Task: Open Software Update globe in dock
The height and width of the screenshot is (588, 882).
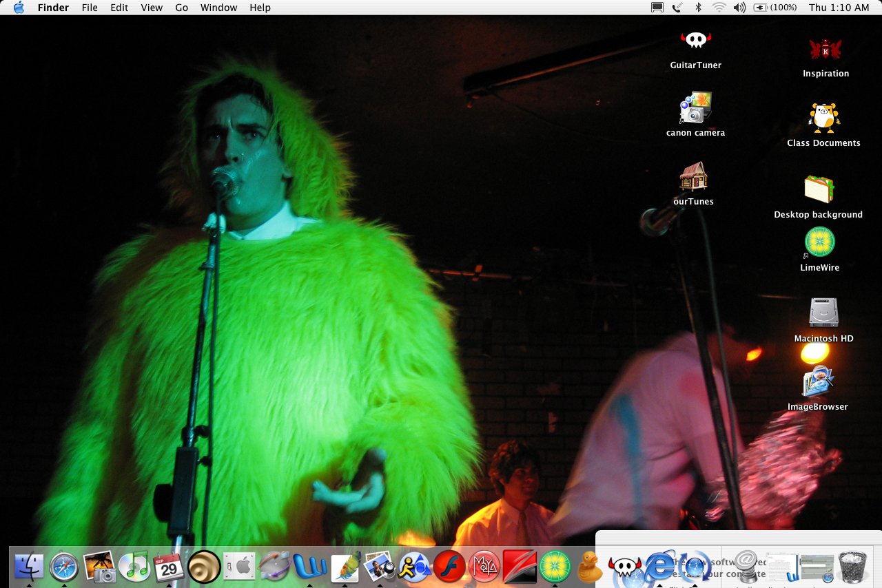Action: point(695,567)
